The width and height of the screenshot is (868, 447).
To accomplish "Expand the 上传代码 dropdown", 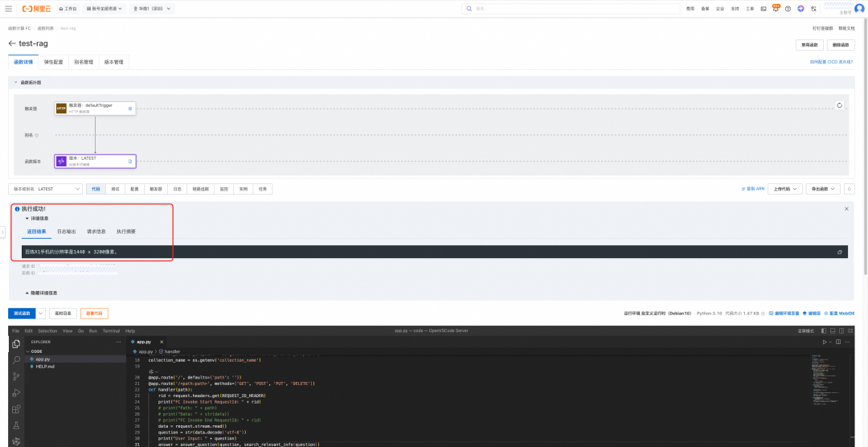I will coord(784,189).
